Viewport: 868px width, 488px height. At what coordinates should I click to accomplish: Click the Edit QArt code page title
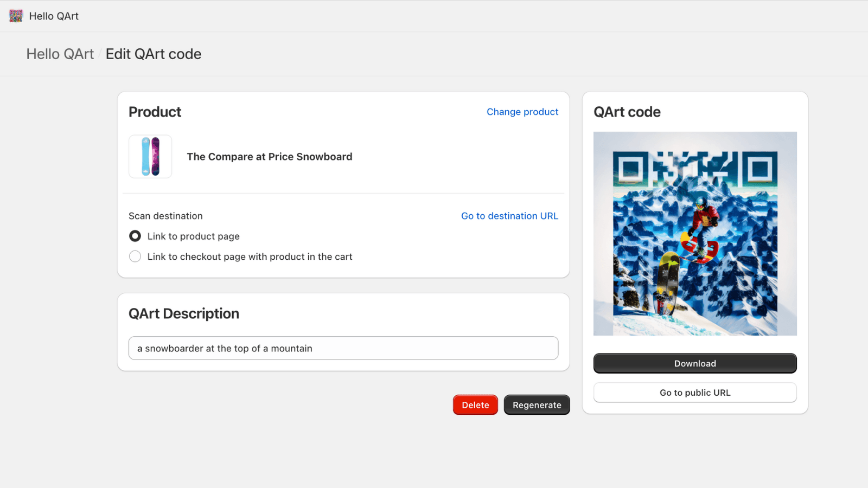154,54
